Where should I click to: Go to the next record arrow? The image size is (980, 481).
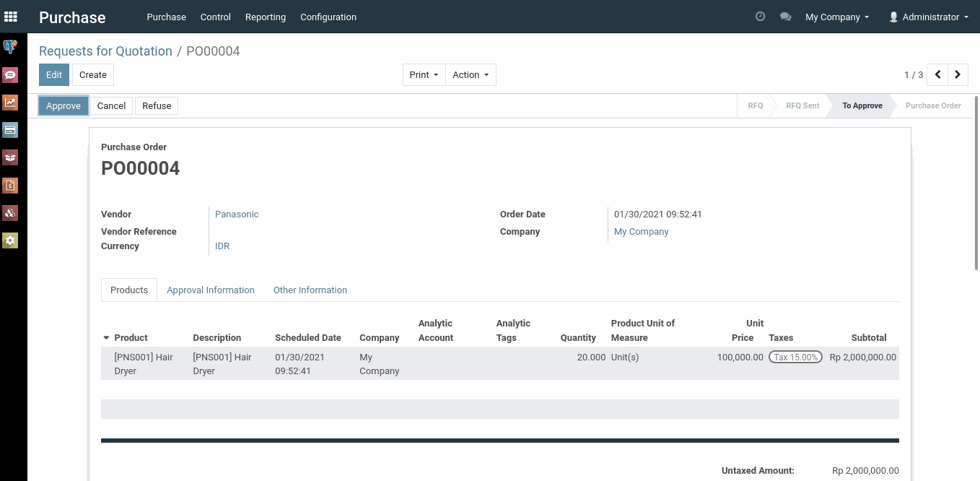click(958, 74)
